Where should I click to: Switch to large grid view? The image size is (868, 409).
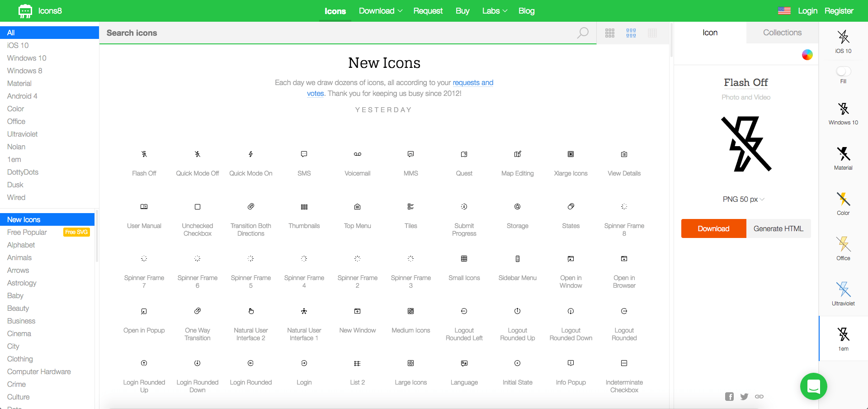(x=610, y=33)
